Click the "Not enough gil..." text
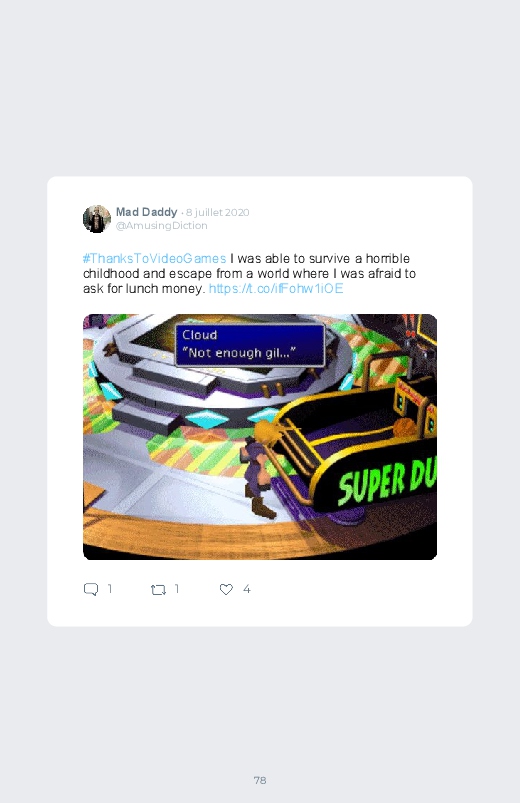Screen dimensions: 520x803 coord(239,353)
